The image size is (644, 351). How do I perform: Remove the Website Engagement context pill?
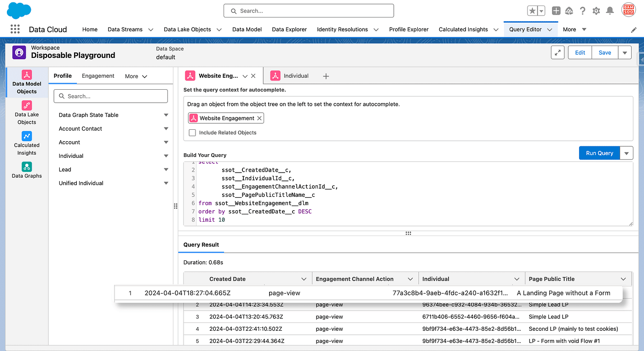coord(259,118)
